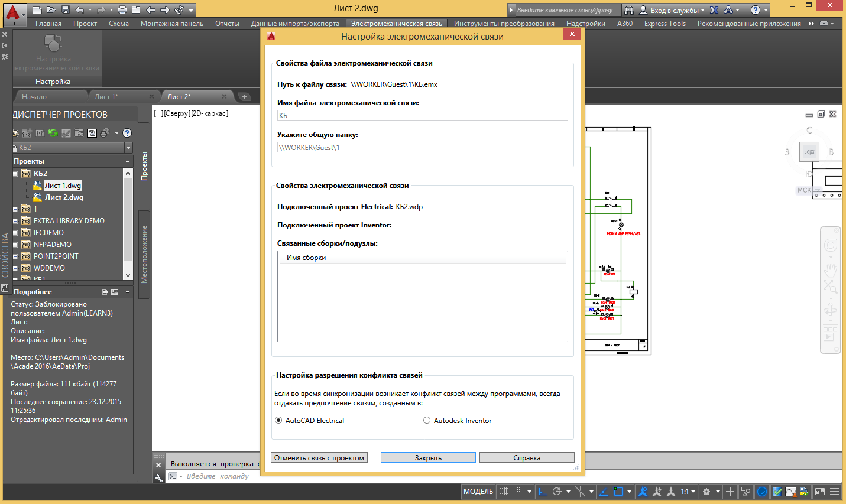This screenshot has width=846, height=504.
Task: Select Лист 2.dwg in project tree
Action: (x=64, y=197)
